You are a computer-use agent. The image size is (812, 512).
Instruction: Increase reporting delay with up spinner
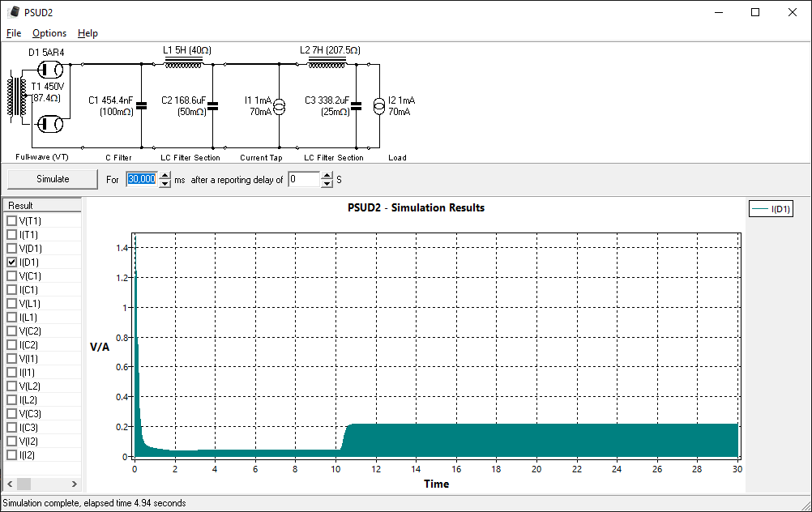pos(327,176)
